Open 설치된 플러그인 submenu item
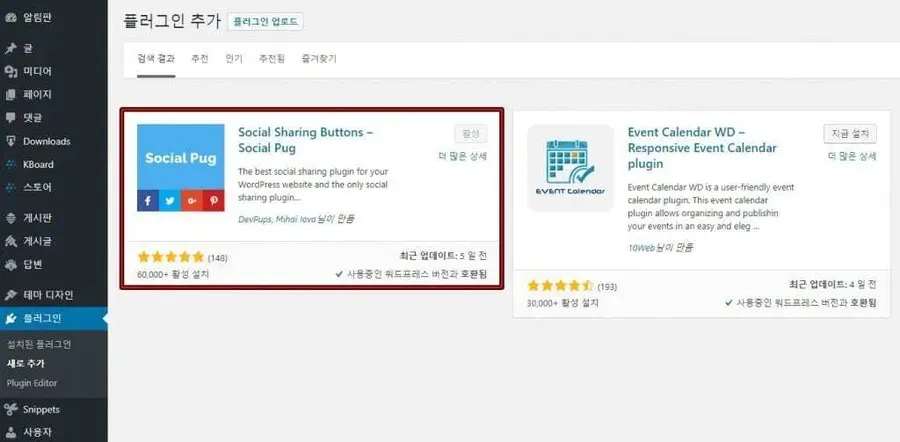 tap(39, 344)
